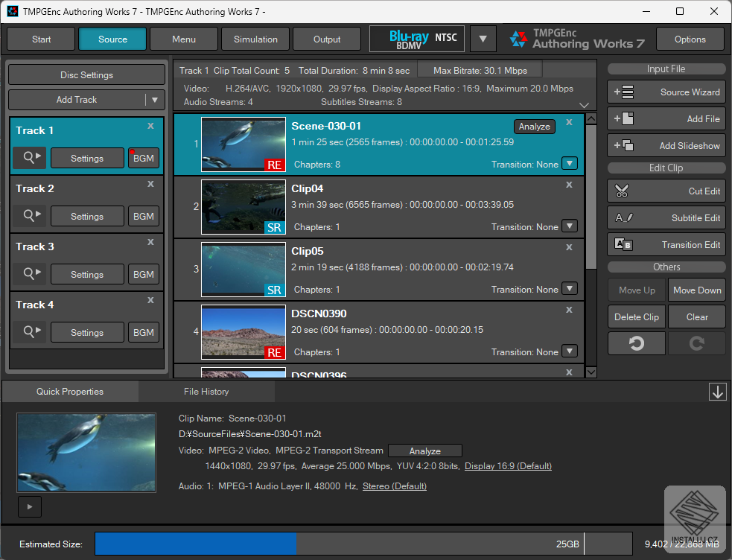Screen dimensions: 732x560
Task: Open disc format dropdown next to Blu-ray
Action: click(x=483, y=39)
